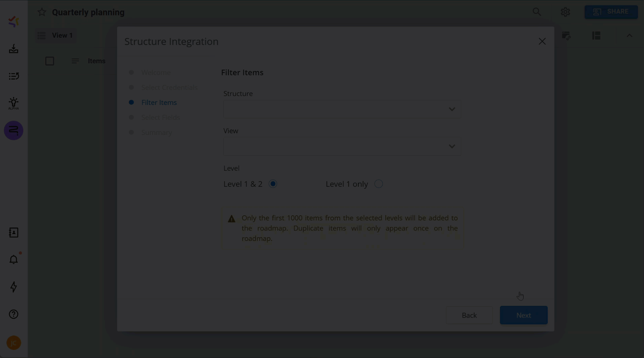Open the search icon in the top bar
The height and width of the screenshot is (358, 644).
click(537, 12)
